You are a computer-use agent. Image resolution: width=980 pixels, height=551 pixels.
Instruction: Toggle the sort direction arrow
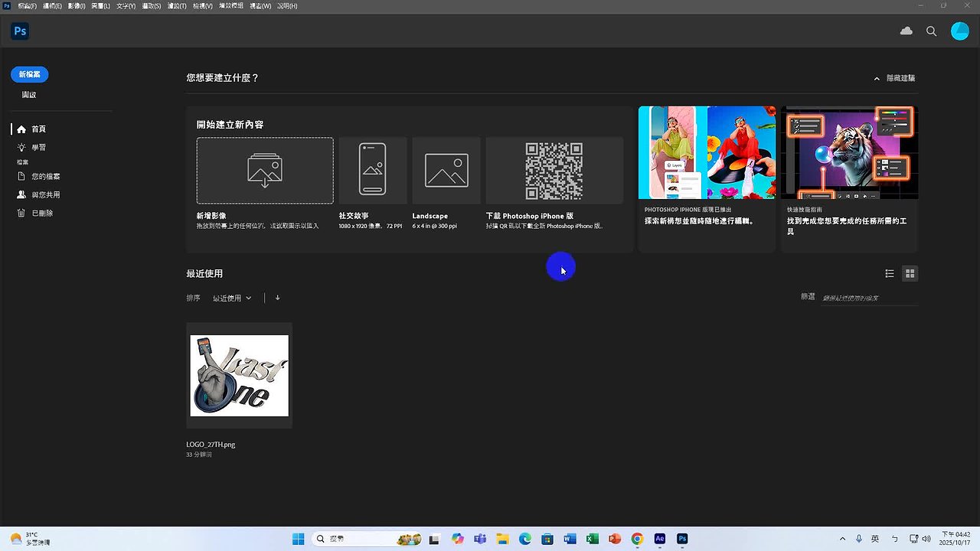click(276, 298)
